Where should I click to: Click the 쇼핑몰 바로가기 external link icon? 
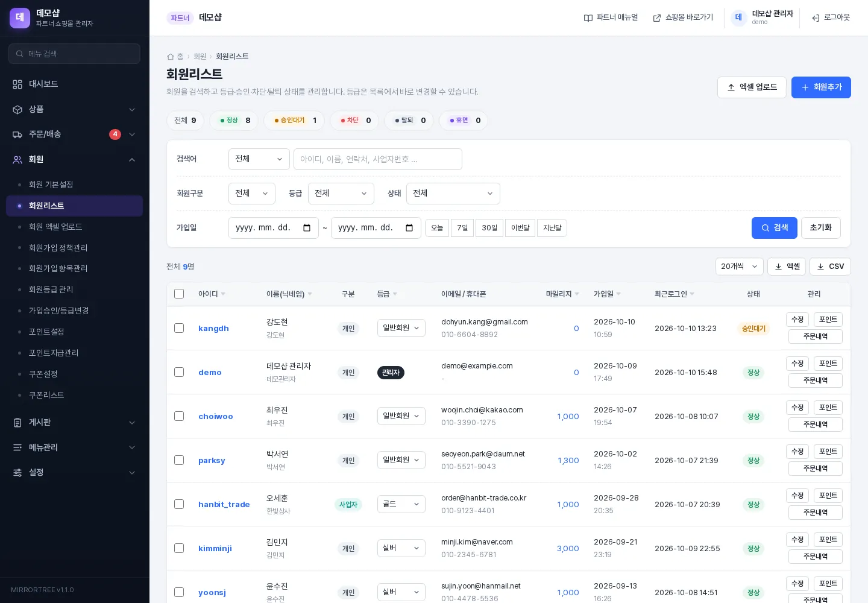(x=657, y=18)
